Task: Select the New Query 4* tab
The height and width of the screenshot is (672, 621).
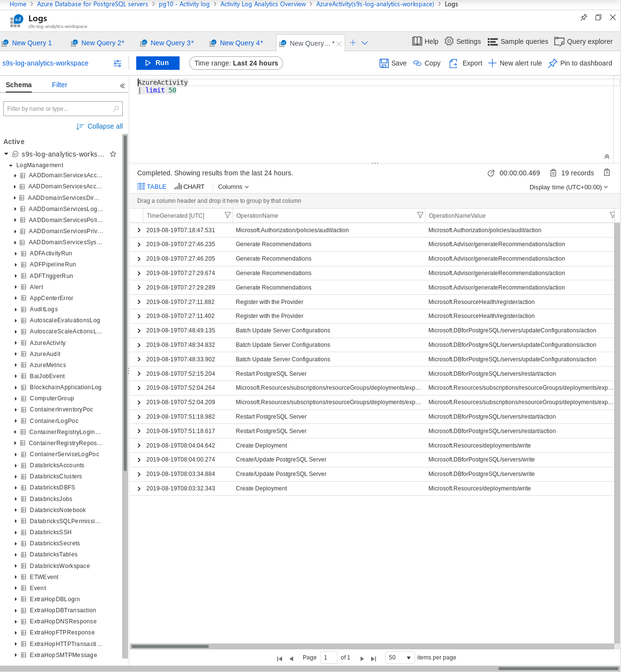Action: (x=236, y=43)
